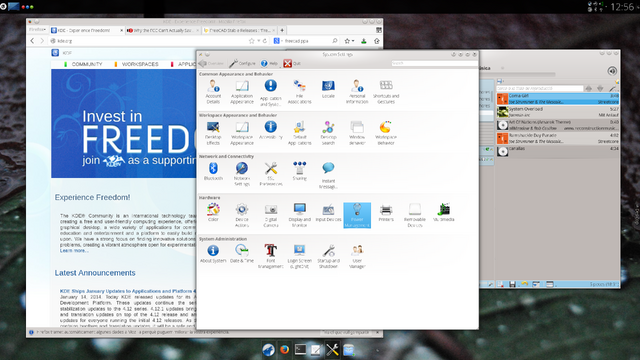
Task: Select Ramshackle Day Parade track in playlist
Action: (x=558, y=138)
